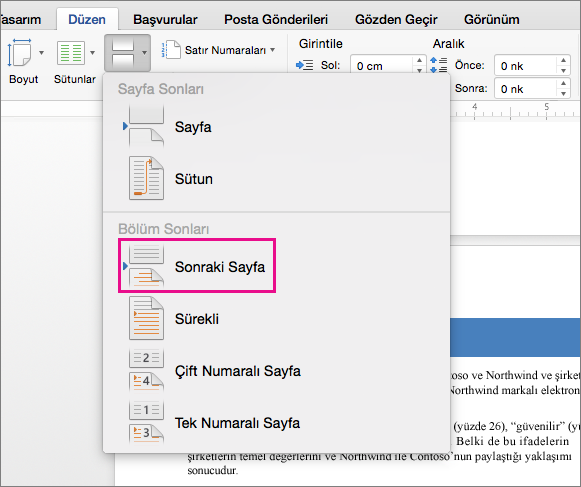The image size is (581, 487).
Task: Click the blue banner in document
Action: [x=515, y=337]
